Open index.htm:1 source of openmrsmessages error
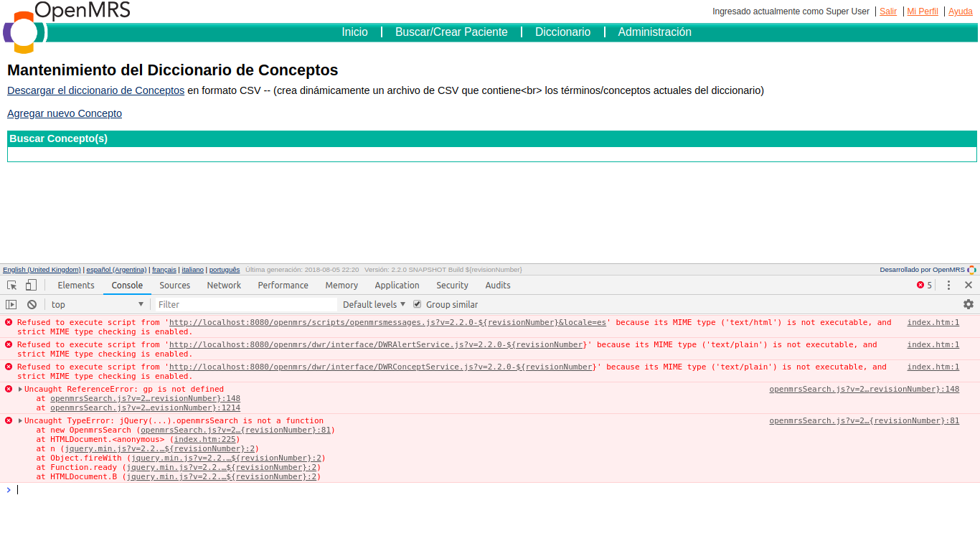 [933, 322]
